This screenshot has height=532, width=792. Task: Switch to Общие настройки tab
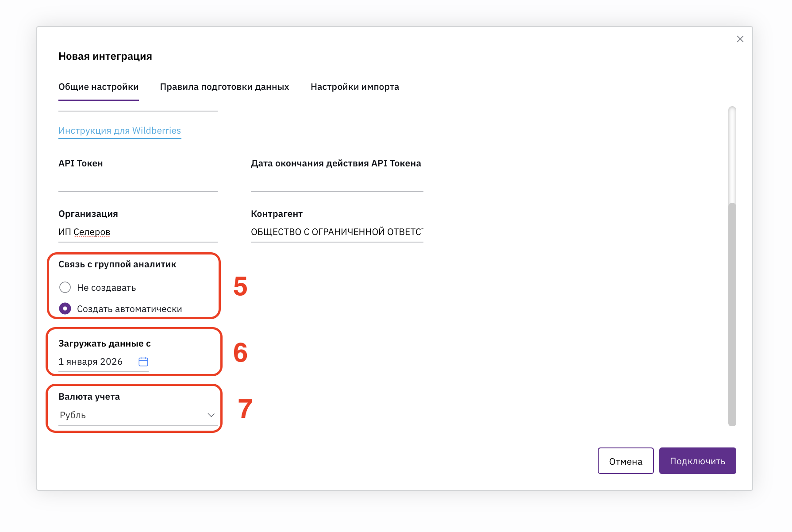(x=98, y=87)
